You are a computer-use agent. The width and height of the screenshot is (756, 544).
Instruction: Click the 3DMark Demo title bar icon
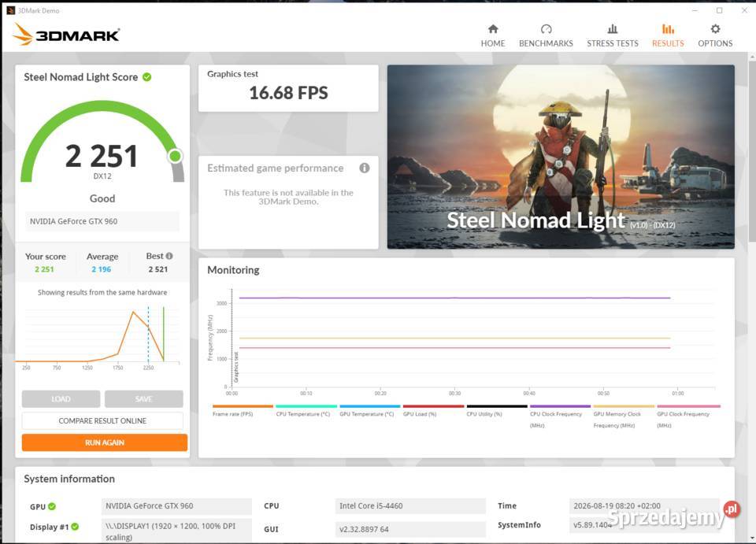[10, 10]
